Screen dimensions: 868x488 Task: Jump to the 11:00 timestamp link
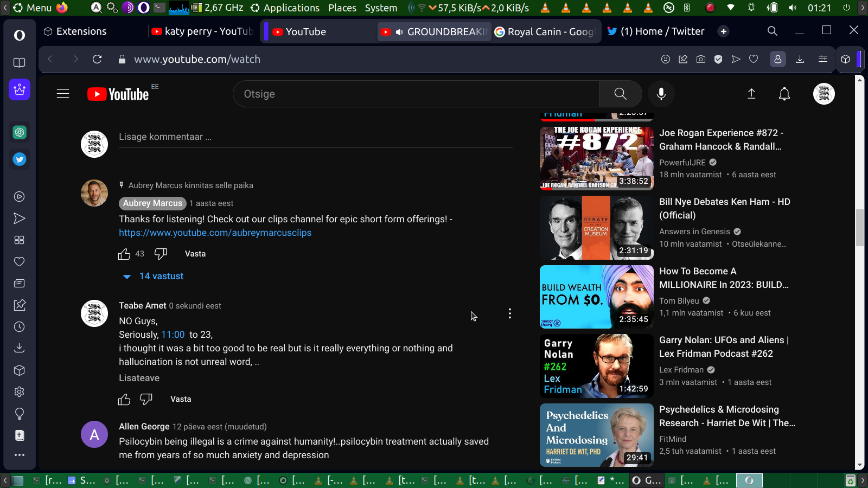tap(173, 335)
